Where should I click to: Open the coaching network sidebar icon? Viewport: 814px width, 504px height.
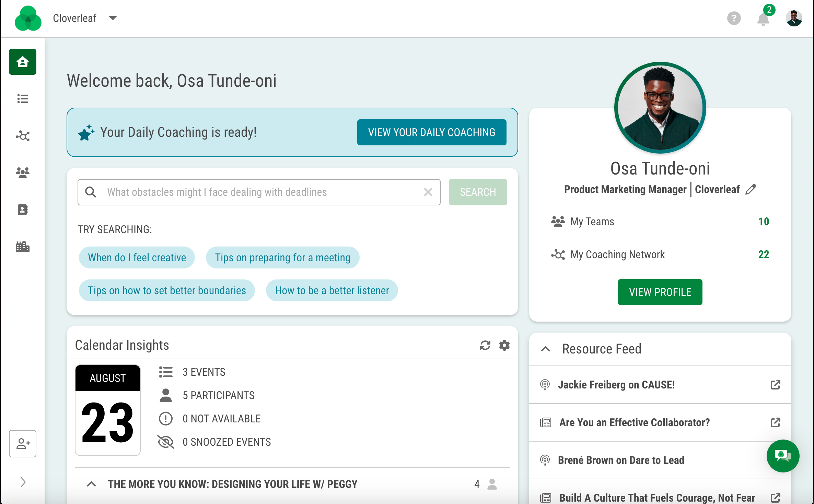(23, 136)
